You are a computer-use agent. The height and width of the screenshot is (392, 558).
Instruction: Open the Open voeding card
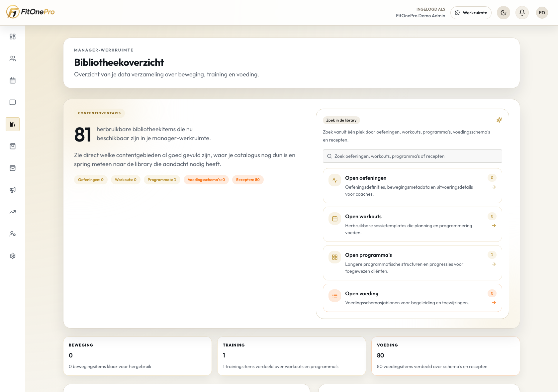413,298
